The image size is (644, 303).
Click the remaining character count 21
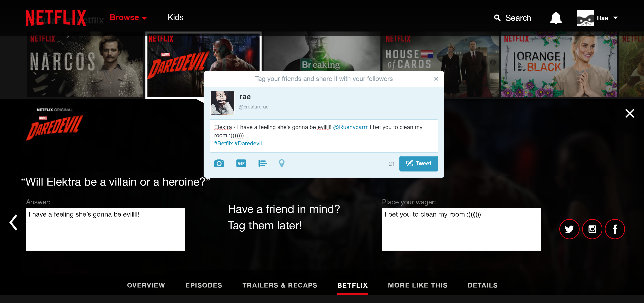pos(391,164)
